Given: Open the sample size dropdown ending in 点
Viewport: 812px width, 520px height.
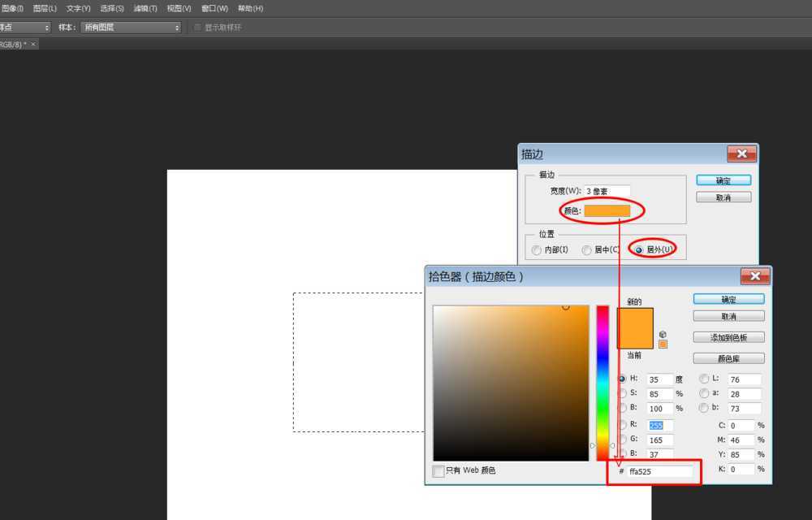Looking at the screenshot, I should (x=24, y=28).
